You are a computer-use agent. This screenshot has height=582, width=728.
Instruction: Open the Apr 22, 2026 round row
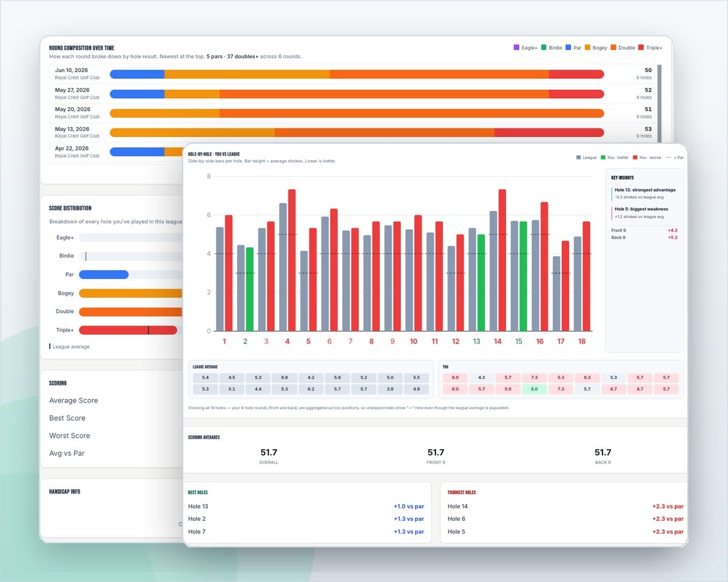tap(117, 152)
